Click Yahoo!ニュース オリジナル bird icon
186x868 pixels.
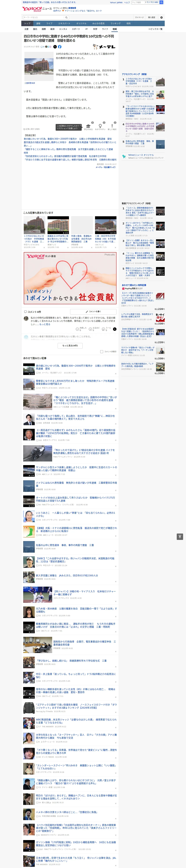(x=124, y=156)
